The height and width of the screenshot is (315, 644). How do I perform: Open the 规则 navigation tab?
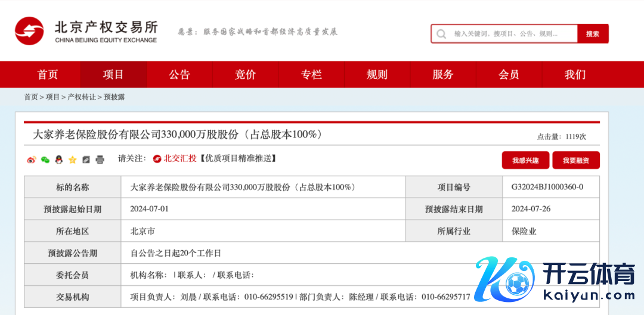click(x=377, y=74)
